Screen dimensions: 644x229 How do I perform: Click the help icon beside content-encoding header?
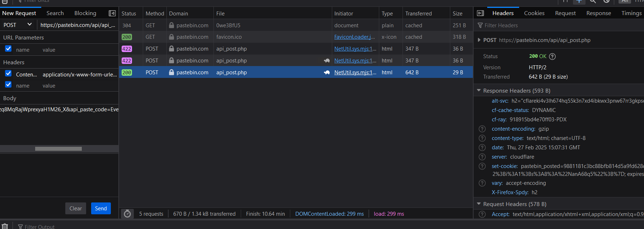pyautogui.click(x=482, y=129)
